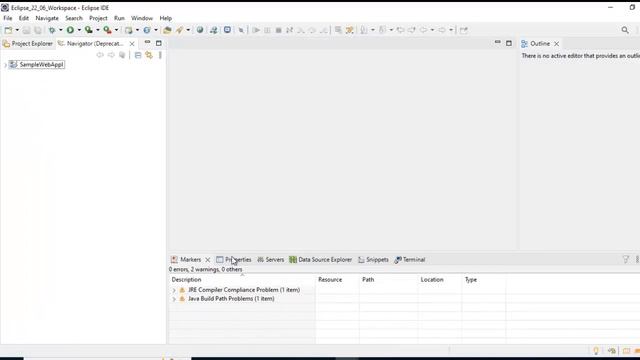The height and width of the screenshot is (360, 640).
Task: Open the External Tools dropdown arrow
Action: [x=116, y=30]
